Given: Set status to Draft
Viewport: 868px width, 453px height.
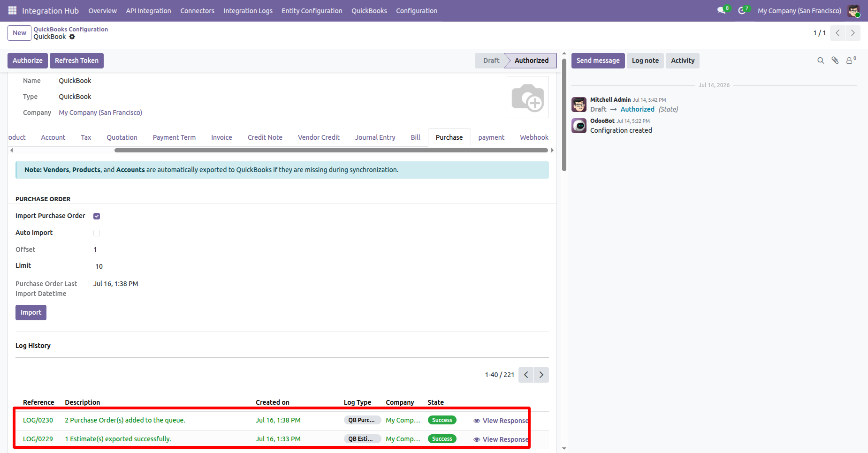Looking at the screenshot, I should tap(491, 60).
